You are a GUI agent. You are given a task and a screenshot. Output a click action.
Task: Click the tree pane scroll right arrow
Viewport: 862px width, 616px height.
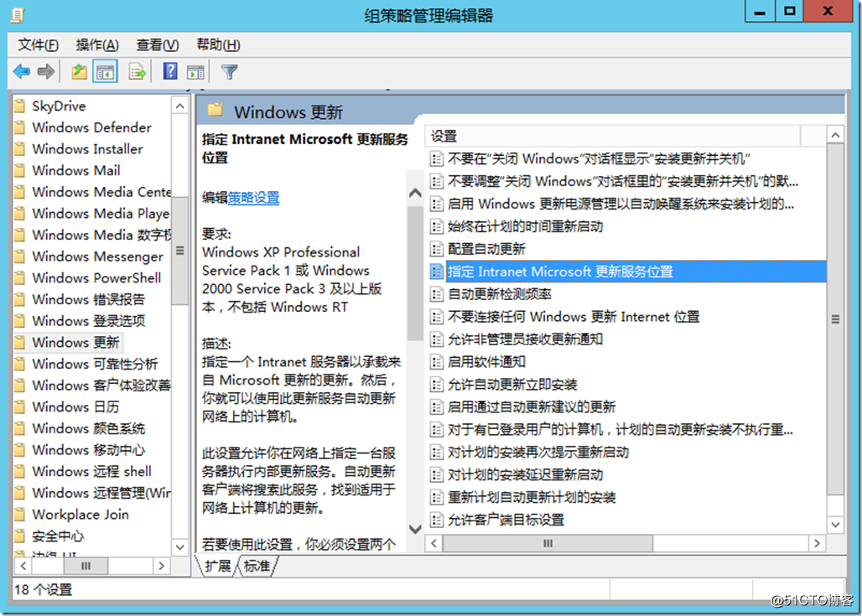(161, 566)
